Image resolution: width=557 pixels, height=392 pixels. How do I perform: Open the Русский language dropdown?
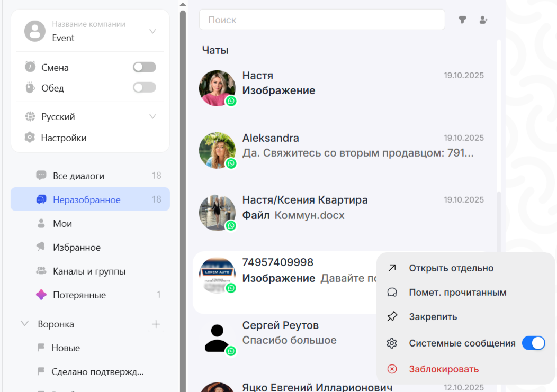152,116
